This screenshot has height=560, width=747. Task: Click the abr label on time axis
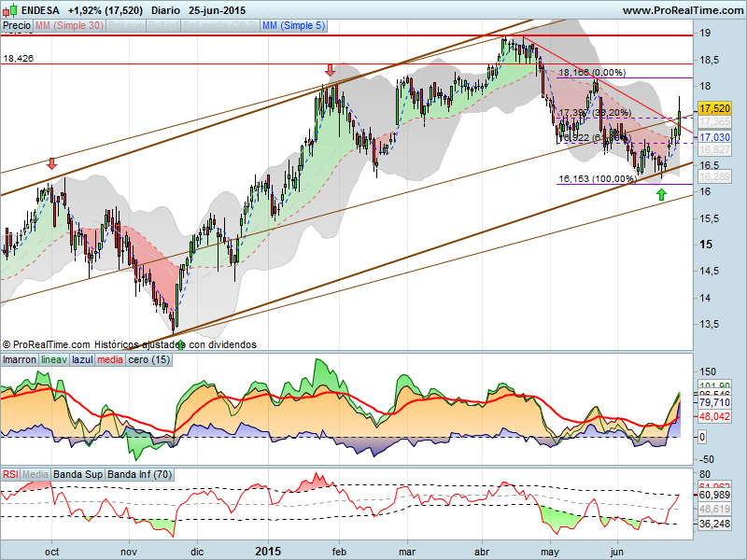pyautogui.click(x=482, y=552)
